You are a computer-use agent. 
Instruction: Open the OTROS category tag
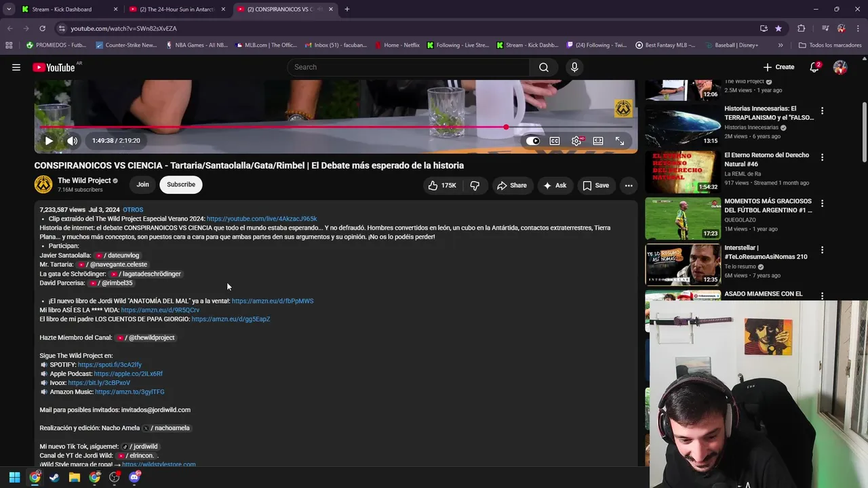pyautogui.click(x=133, y=210)
